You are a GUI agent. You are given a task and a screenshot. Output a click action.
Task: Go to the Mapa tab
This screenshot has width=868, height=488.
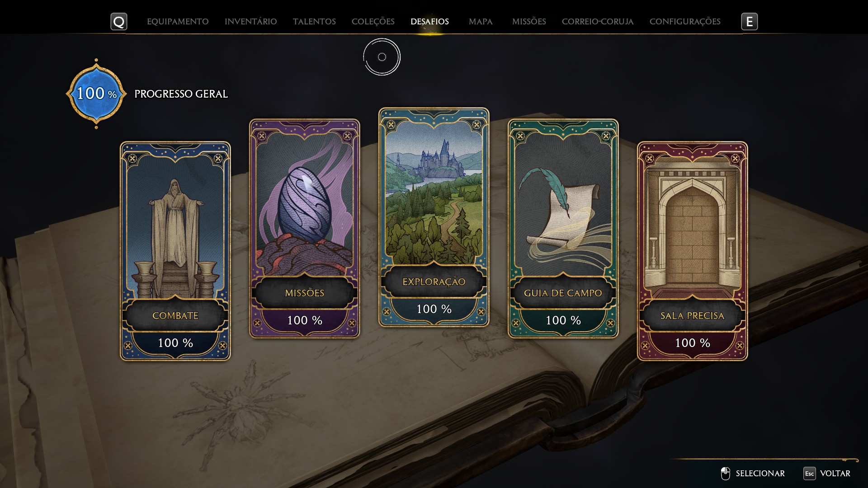pos(481,22)
